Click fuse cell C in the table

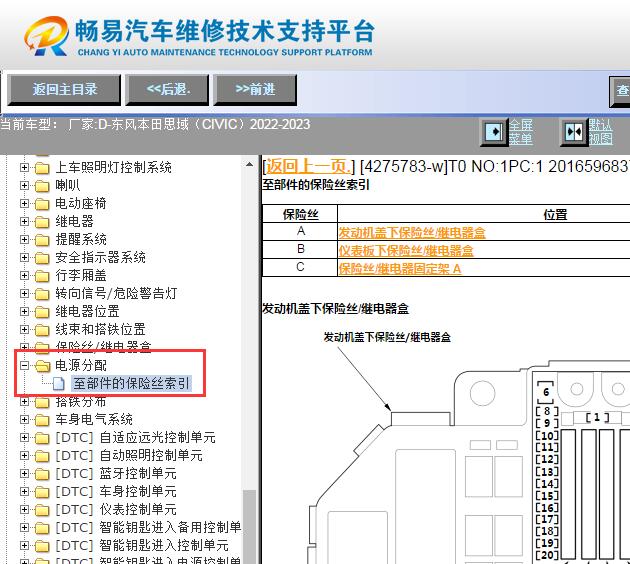pos(300,267)
